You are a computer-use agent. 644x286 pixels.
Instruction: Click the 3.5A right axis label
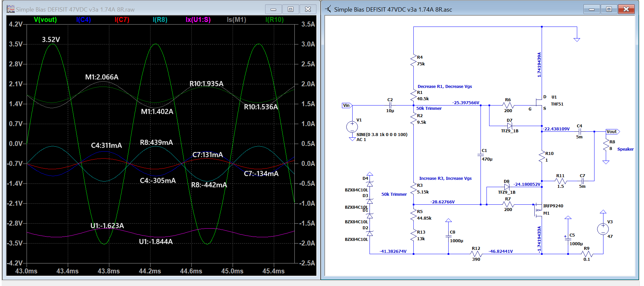pyautogui.click(x=308, y=24)
